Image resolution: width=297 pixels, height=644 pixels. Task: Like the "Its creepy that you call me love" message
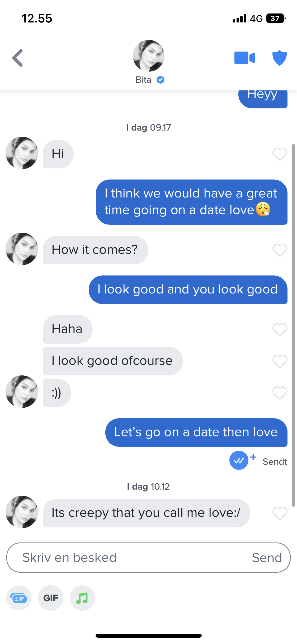coord(280,513)
